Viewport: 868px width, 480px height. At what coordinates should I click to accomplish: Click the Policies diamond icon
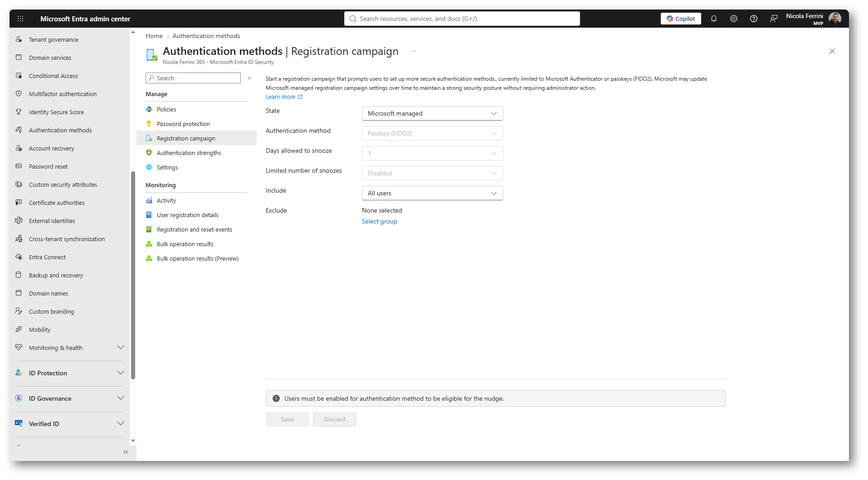coord(149,109)
